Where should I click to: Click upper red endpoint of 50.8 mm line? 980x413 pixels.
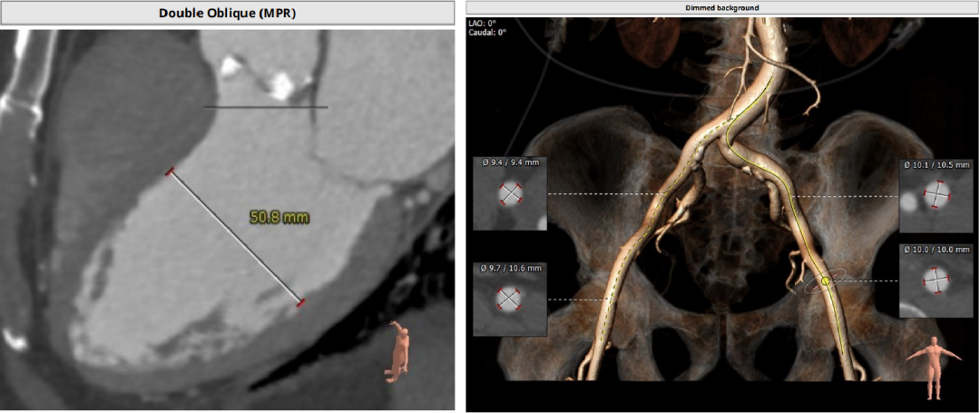coord(169,172)
